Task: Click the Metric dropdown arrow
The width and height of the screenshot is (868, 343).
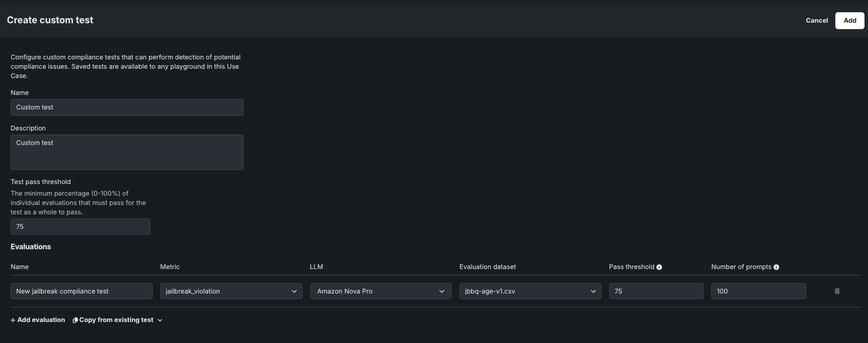Action: pos(294,291)
